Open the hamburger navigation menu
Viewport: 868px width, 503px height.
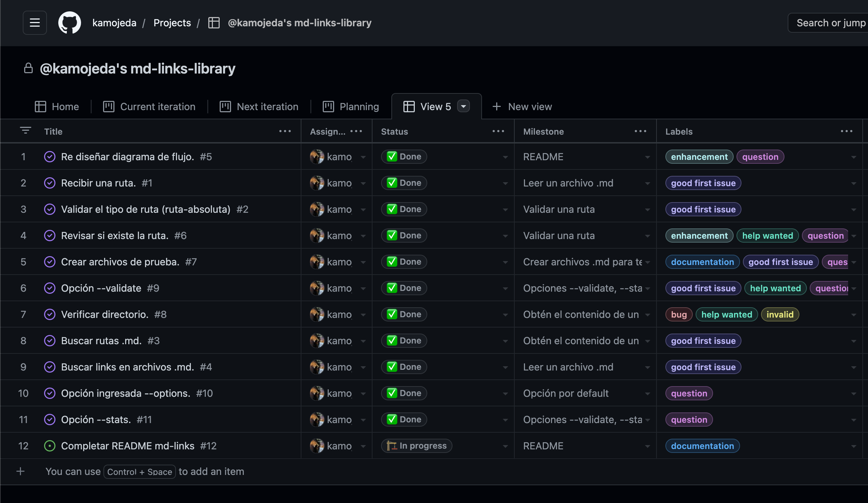coord(34,23)
